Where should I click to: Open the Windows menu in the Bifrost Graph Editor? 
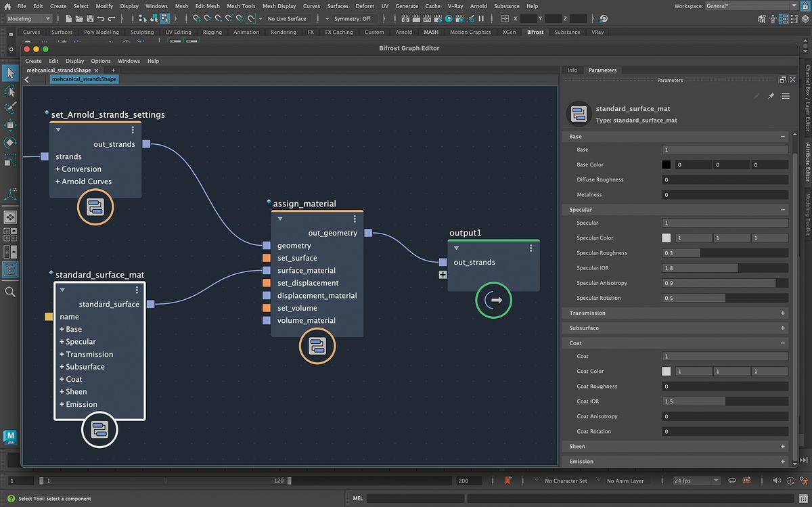tap(128, 61)
